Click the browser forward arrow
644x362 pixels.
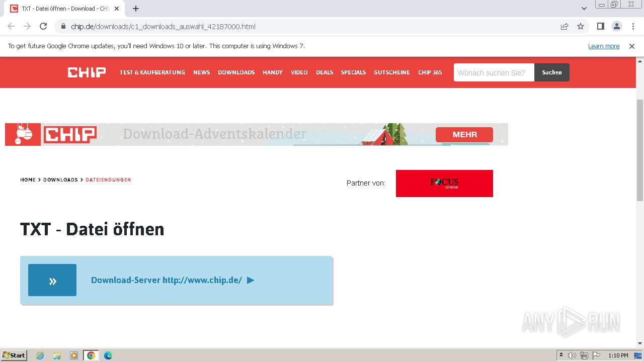tap(27, 26)
